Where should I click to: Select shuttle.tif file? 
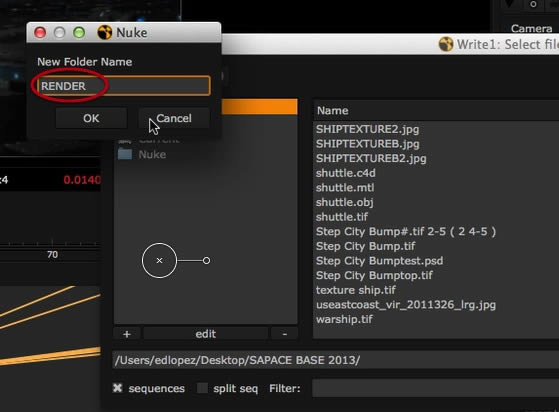point(342,217)
